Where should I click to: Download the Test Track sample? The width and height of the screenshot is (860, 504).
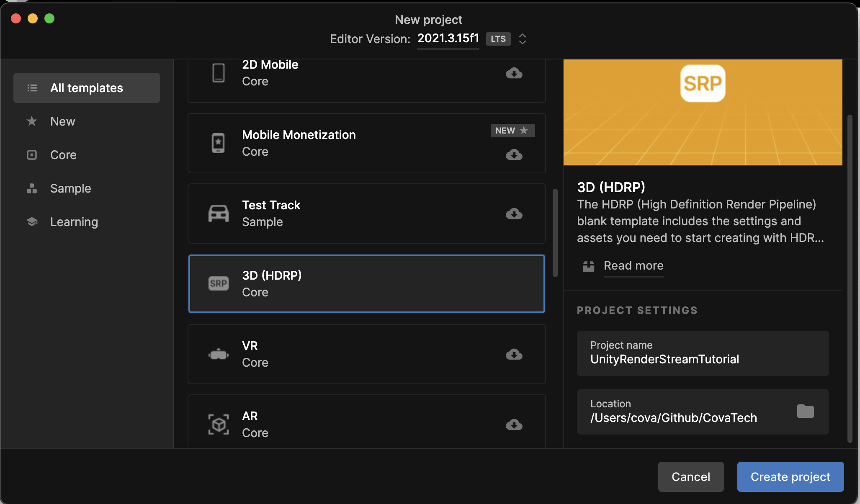(x=514, y=214)
